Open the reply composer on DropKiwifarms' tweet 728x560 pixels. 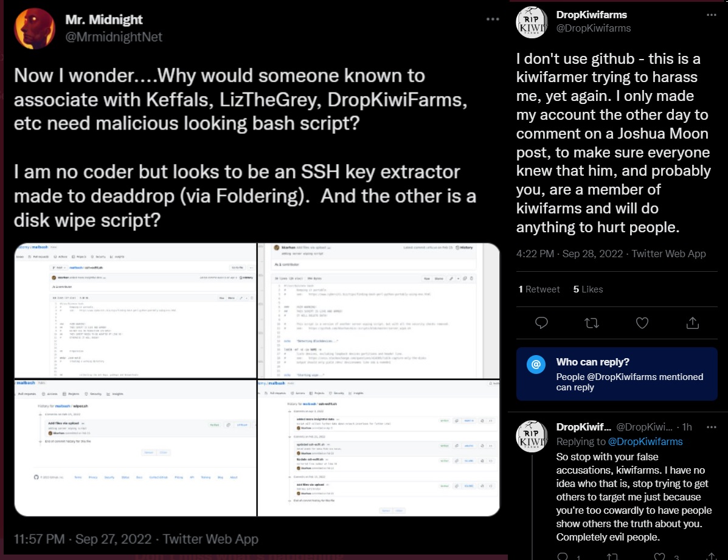coord(541,323)
